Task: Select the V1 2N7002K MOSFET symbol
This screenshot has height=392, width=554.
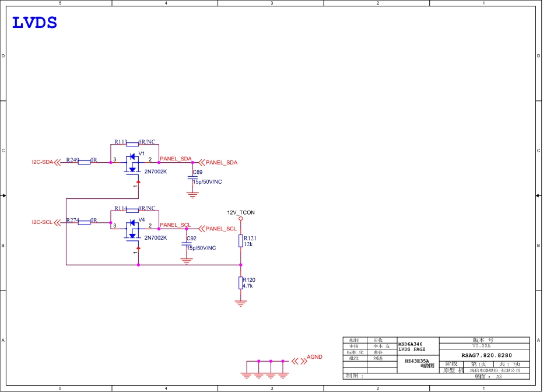Action: (x=134, y=163)
